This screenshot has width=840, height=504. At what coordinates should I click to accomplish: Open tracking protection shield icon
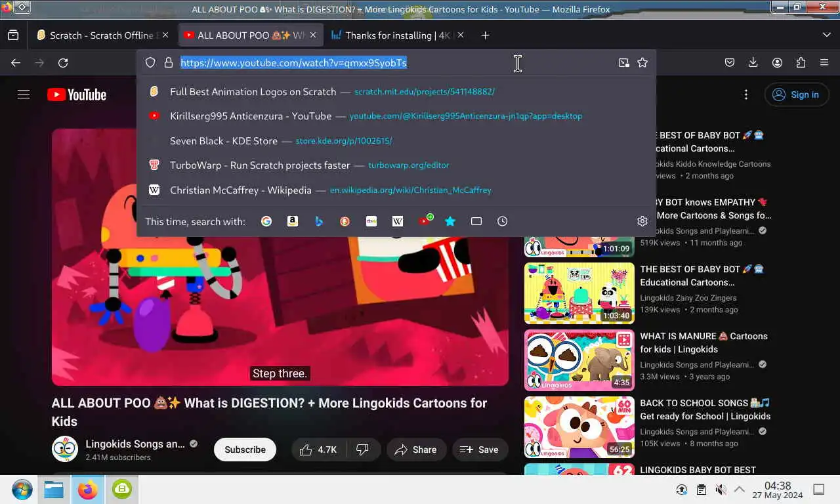(x=150, y=62)
